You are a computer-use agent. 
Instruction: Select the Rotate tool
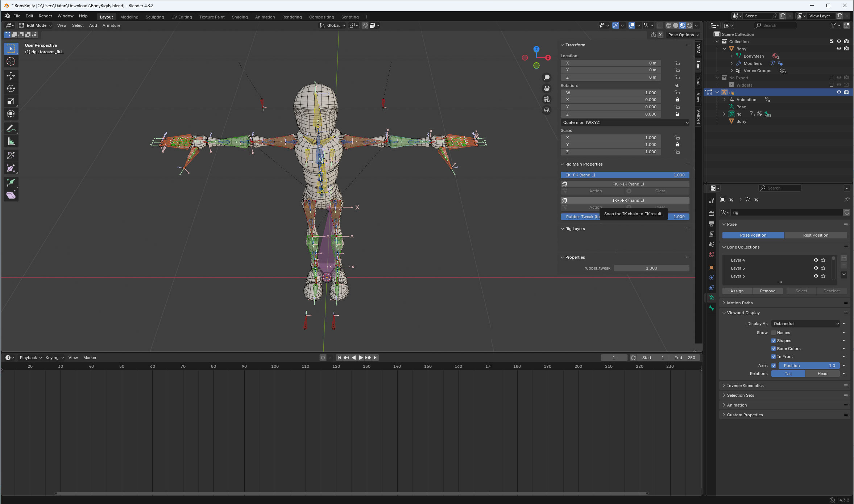click(11, 88)
